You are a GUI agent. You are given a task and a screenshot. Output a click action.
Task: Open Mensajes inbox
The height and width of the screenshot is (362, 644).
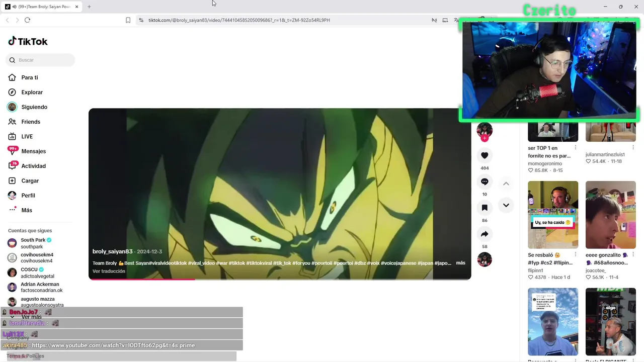point(33,151)
